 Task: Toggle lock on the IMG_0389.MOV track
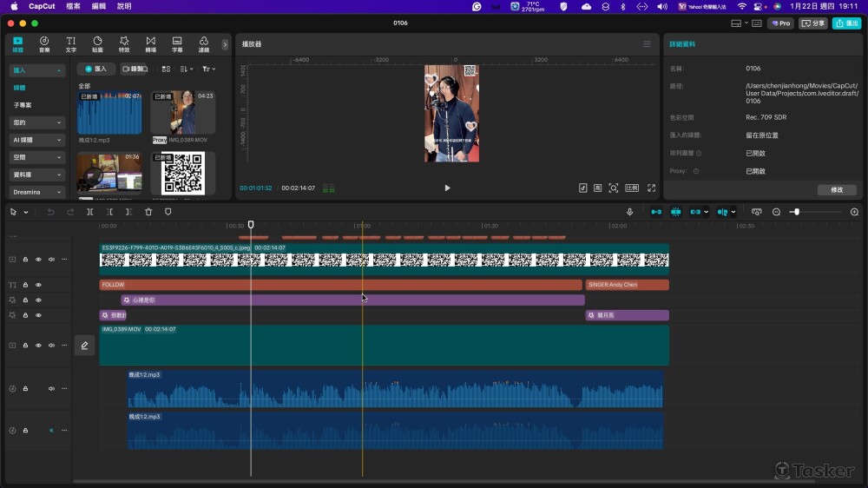click(25, 345)
